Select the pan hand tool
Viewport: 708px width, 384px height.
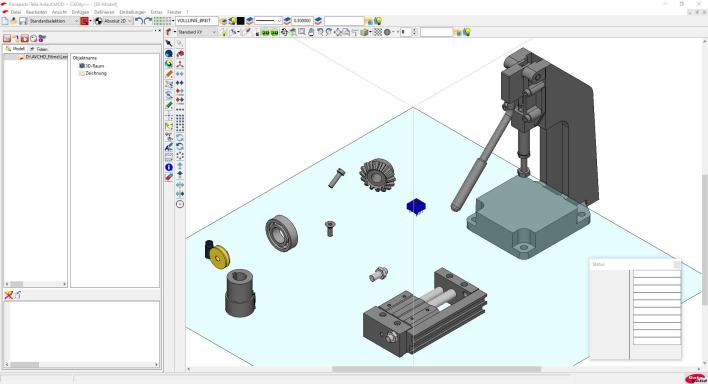(311, 32)
